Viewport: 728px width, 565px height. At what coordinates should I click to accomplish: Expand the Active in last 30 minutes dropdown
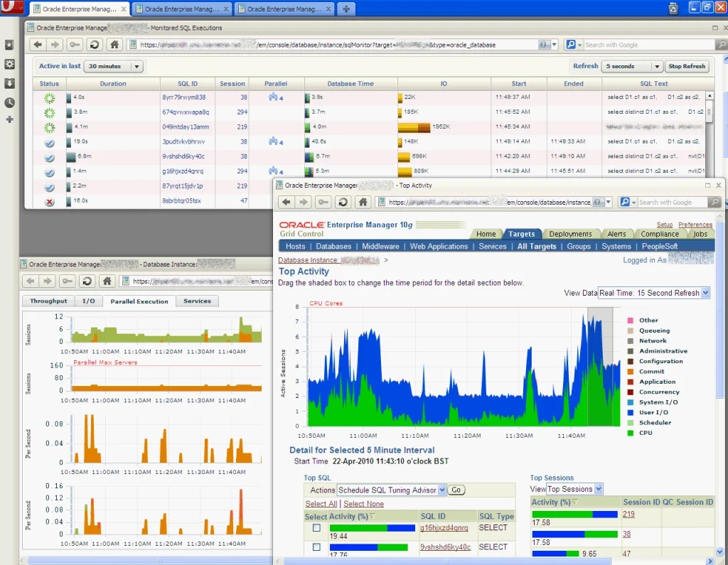136,66
